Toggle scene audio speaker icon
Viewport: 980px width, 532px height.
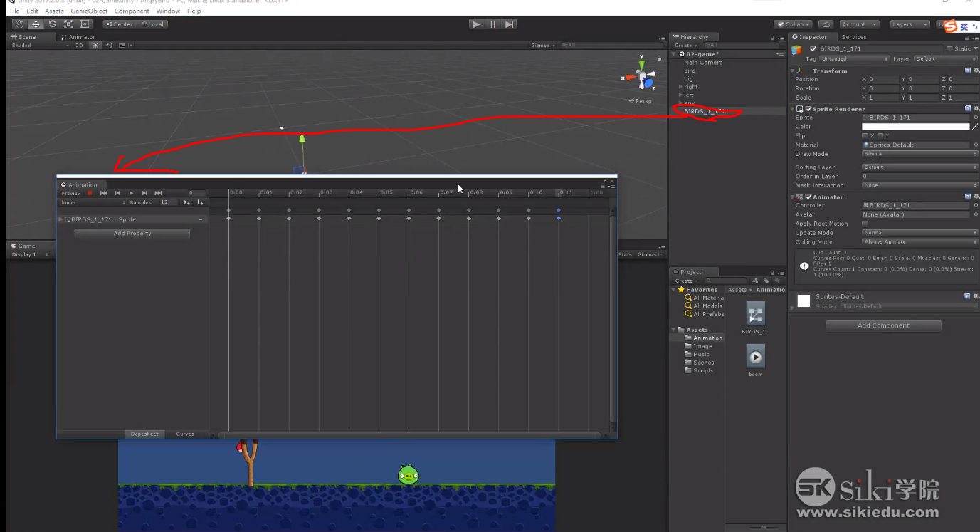pos(109,46)
